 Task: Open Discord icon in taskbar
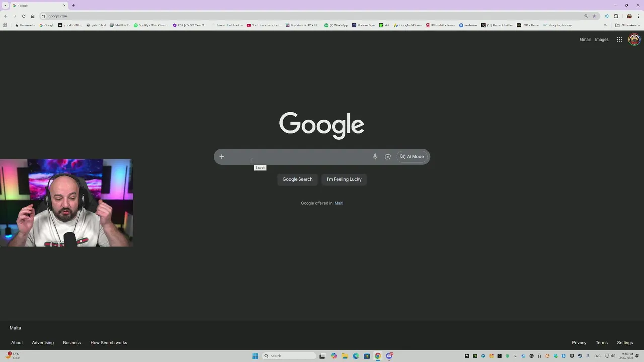389,356
